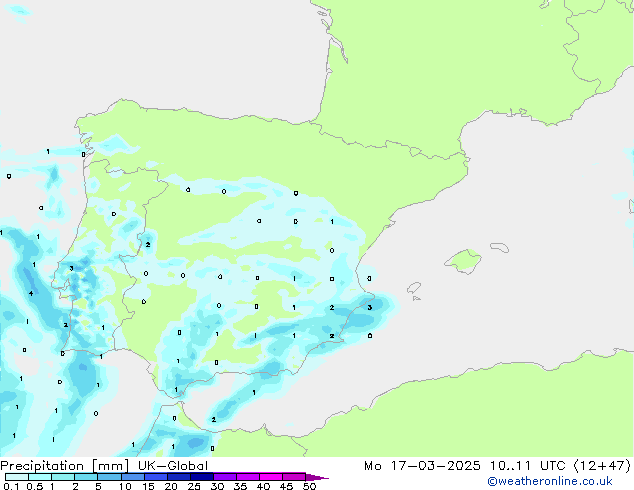Click the 'Precipitation [mm]' title text

pos(65,466)
